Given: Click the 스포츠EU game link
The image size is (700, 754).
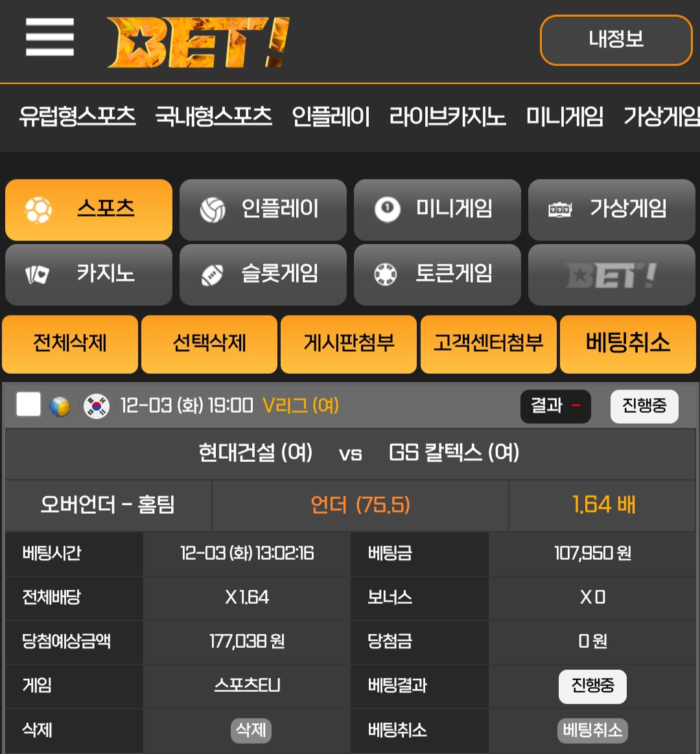Looking at the screenshot, I should point(248,685).
